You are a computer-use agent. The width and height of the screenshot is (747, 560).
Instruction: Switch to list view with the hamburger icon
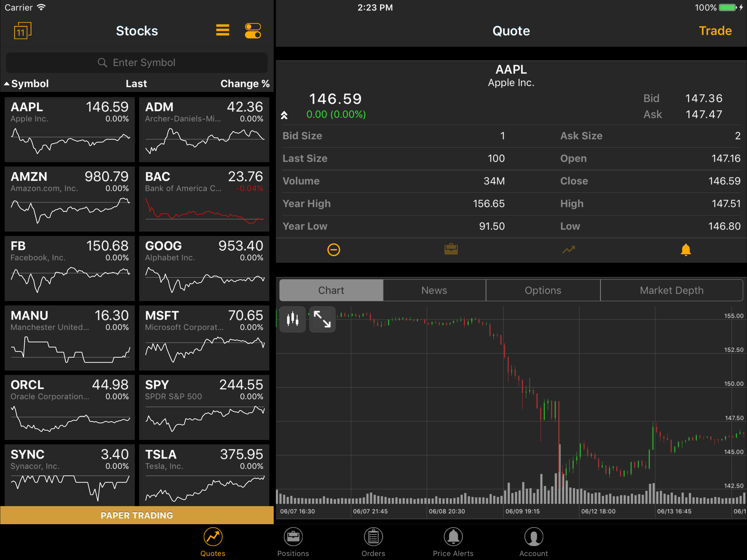pyautogui.click(x=223, y=30)
